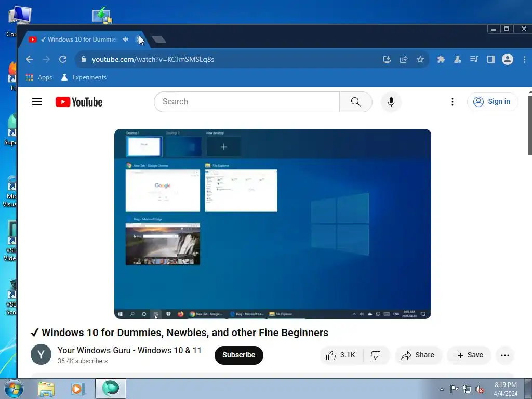532x399 pixels.
Task: Open more actions ellipsis under video
Action: [505, 355]
